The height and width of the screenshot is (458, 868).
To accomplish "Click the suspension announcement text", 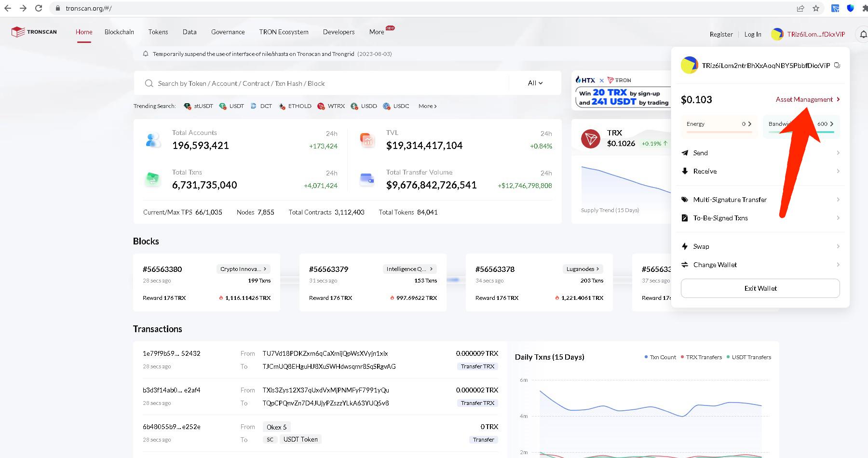I will point(254,54).
